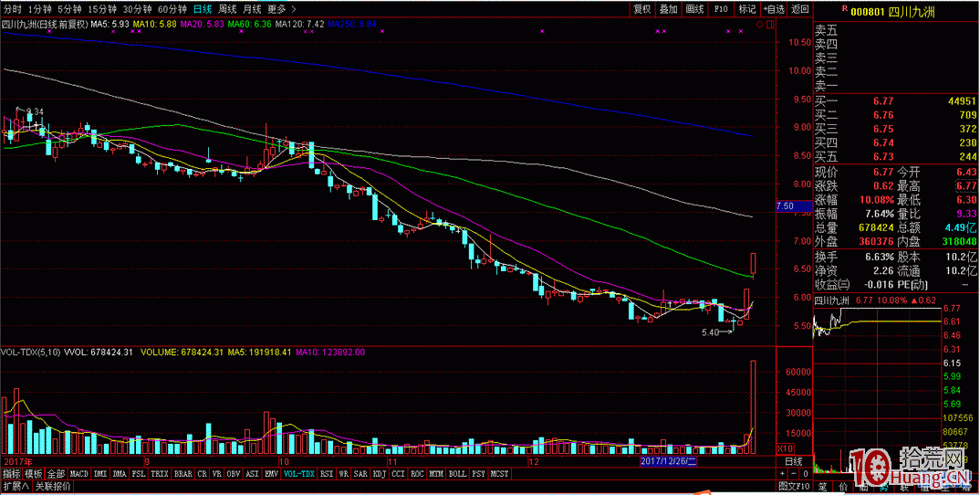Open 图文F10 info button

coord(794,486)
